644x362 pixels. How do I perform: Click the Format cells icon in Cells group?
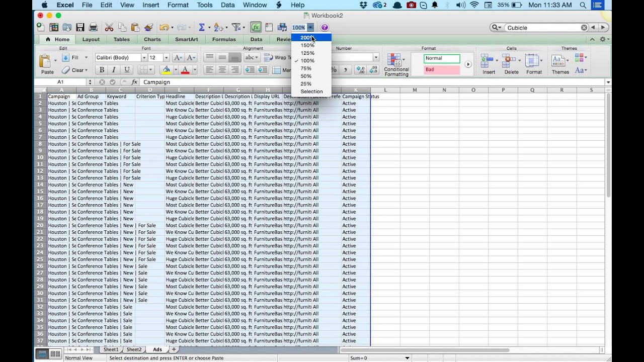coord(534,64)
